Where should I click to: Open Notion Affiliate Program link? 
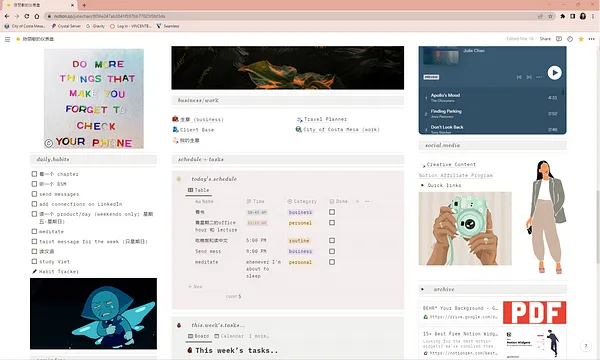pyautogui.click(x=456, y=175)
